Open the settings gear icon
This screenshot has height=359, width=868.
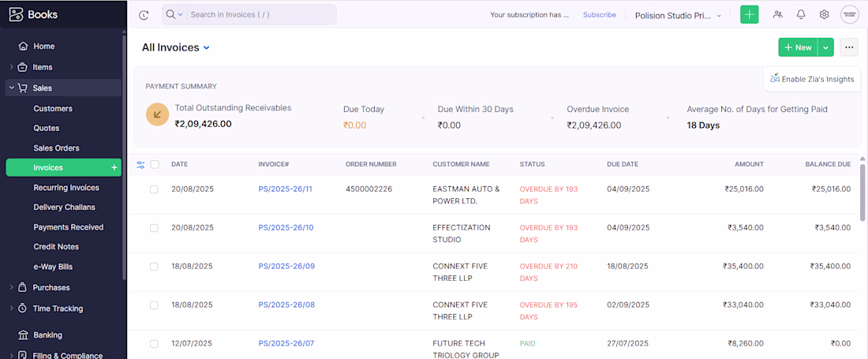825,15
